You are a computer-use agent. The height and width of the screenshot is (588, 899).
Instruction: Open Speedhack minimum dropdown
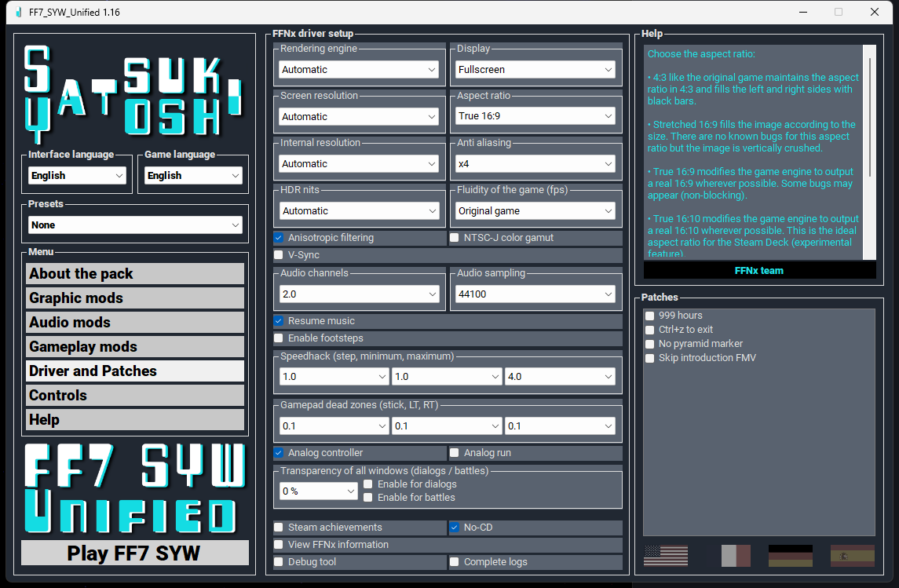click(448, 377)
